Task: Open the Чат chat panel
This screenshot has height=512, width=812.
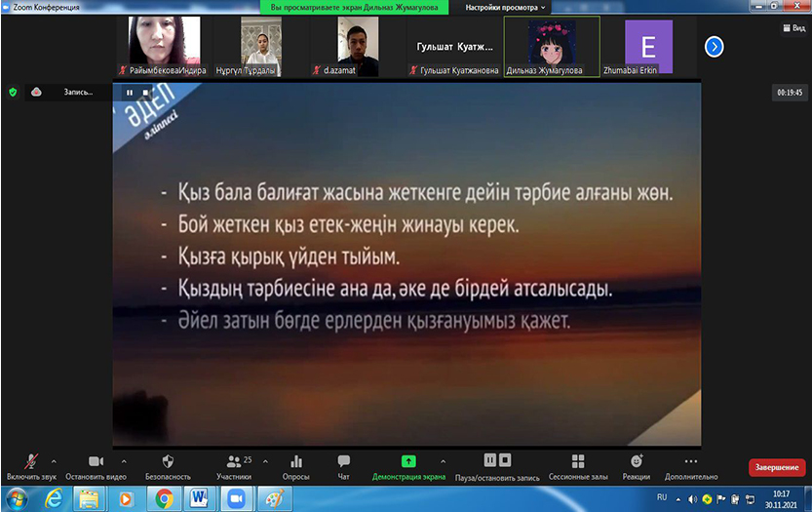Action: (343, 461)
